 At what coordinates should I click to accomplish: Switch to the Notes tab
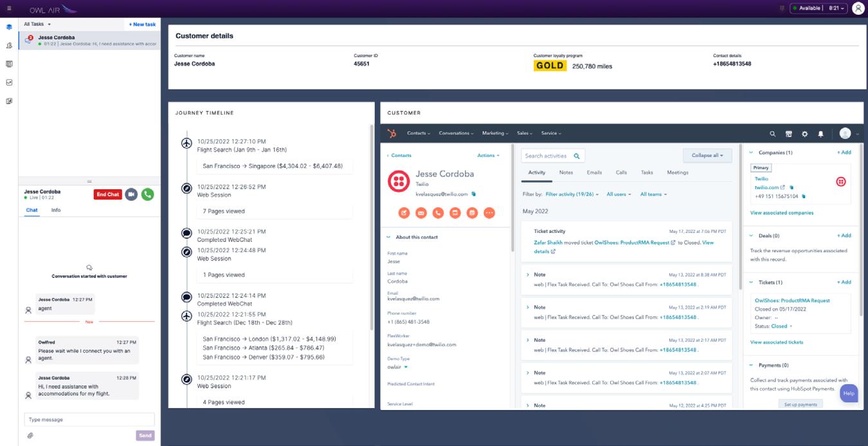[x=566, y=172]
